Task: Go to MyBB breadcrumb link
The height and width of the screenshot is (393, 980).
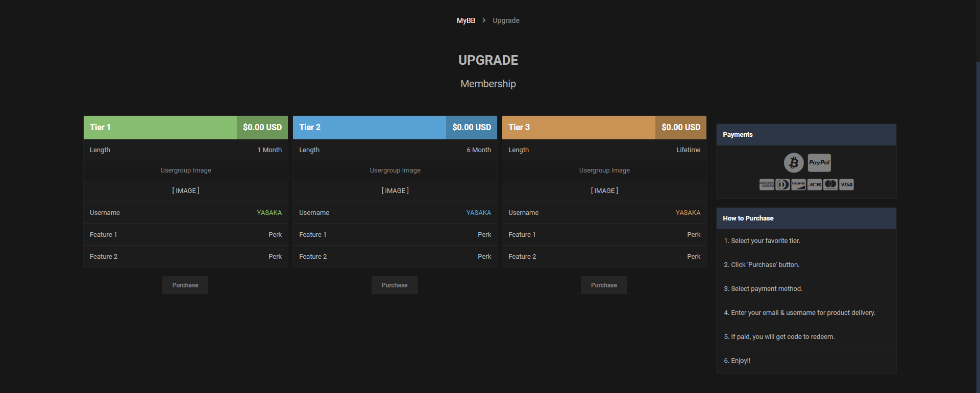Action: [x=465, y=20]
